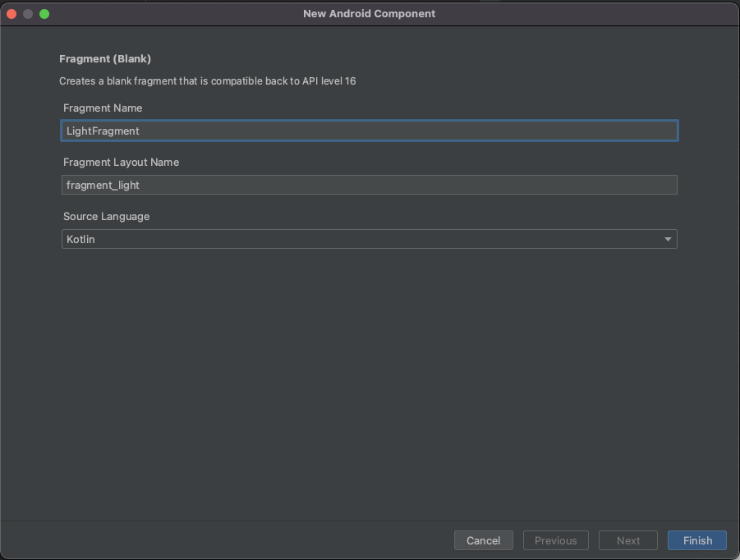Focus the Fragment Name input field

370,131
